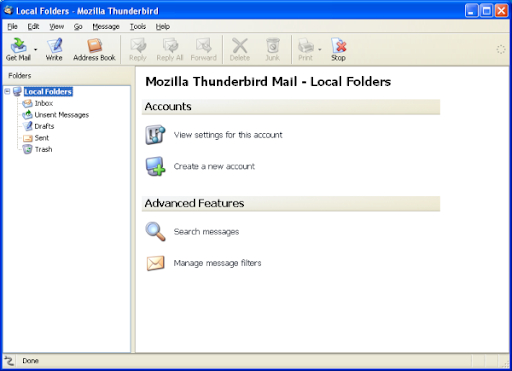This screenshot has width=512, height=371.
Task: Open the Tools menu
Action: tap(138, 26)
